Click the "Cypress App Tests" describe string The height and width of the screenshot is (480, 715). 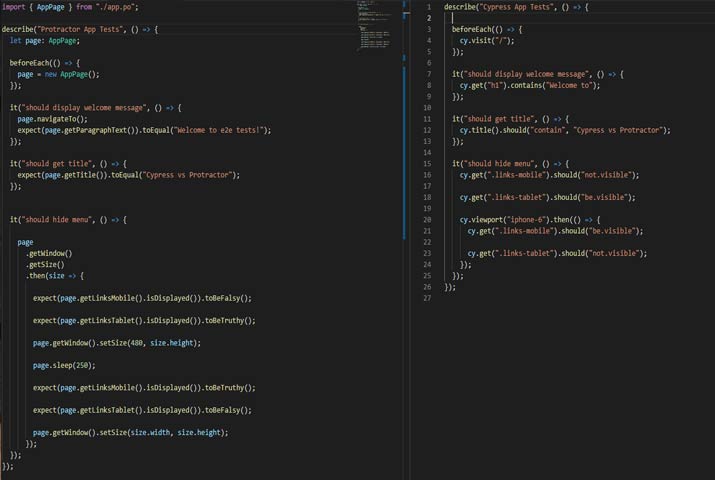[520, 7]
